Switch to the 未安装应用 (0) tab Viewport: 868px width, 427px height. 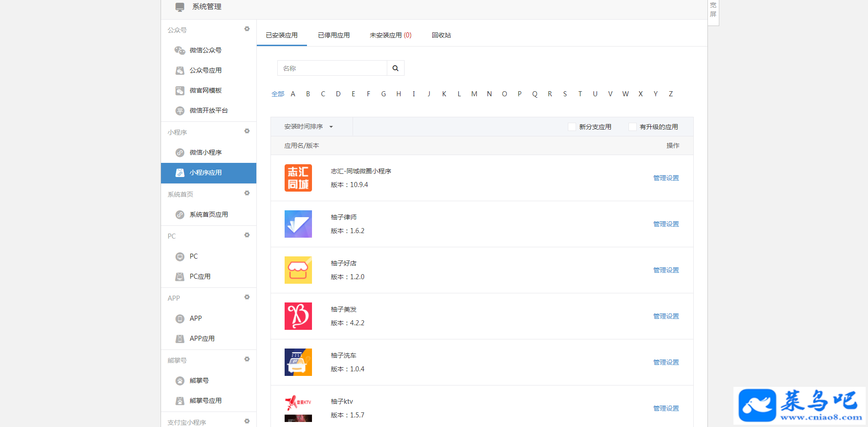[390, 35]
